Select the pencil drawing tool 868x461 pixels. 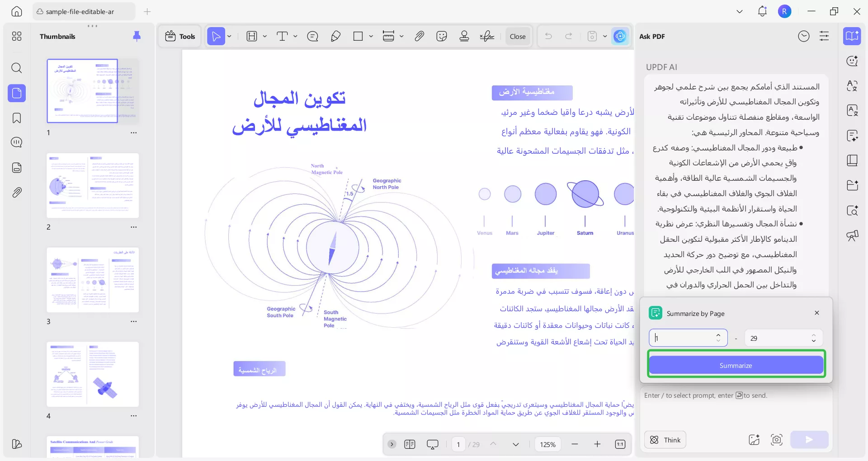pos(335,36)
